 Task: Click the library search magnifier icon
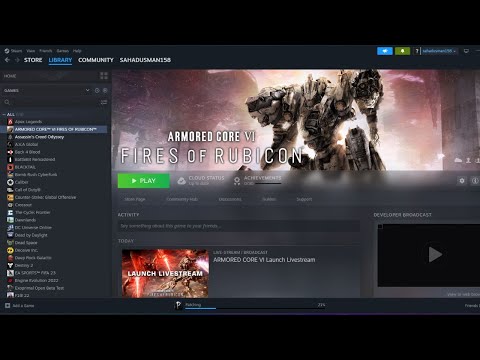pyautogui.click(x=7, y=102)
